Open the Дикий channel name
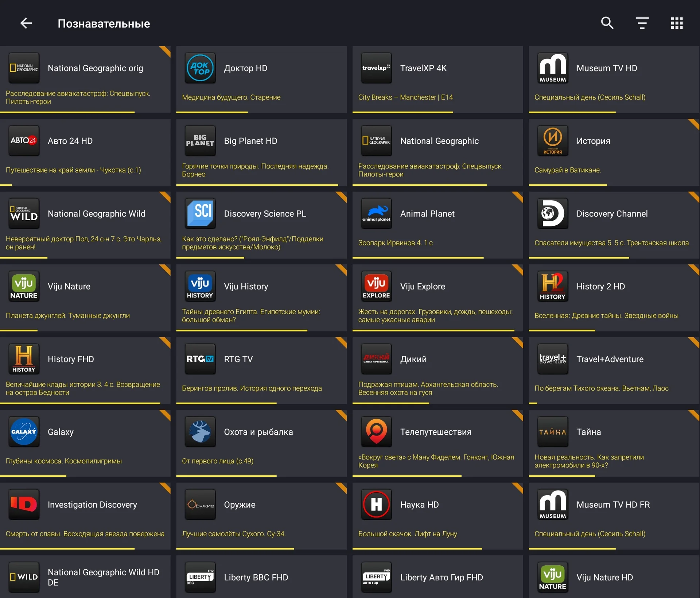This screenshot has width=700, height=598. coord(413,359)
